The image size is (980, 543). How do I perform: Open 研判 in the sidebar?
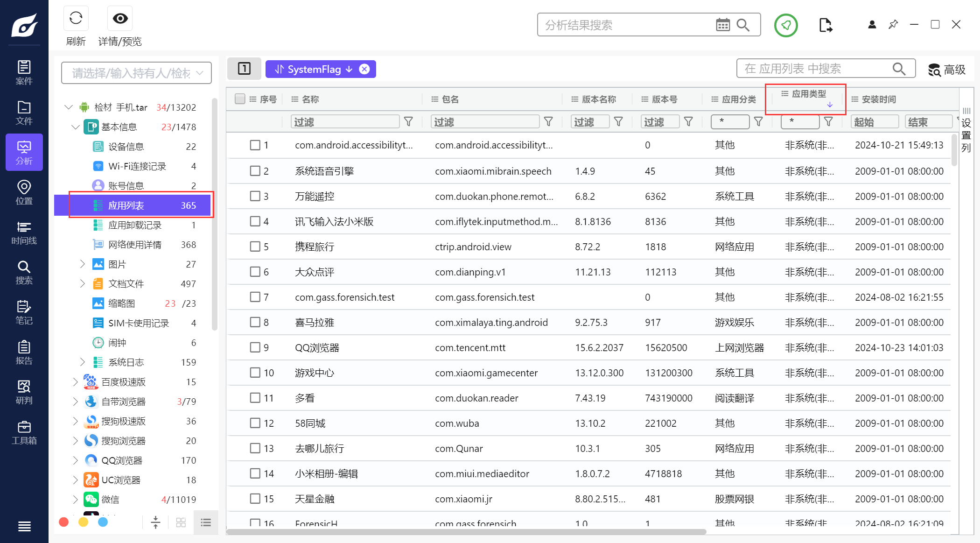tap(24, 393)
